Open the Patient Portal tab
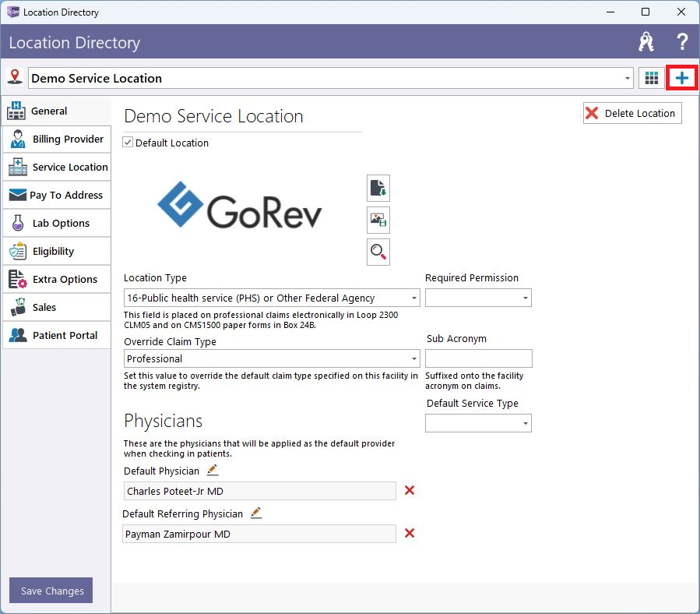700x614 pixels. point(56,335)
